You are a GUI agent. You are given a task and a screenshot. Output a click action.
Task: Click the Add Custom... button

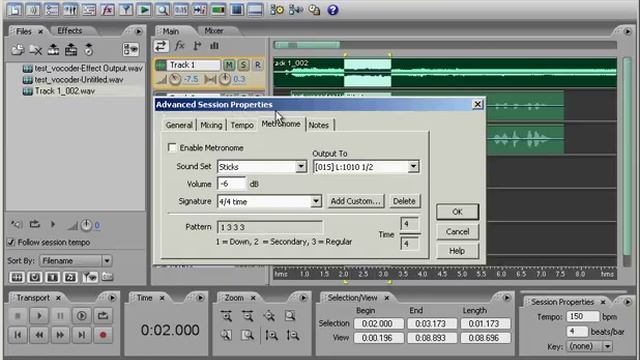(x=355, y=201)
